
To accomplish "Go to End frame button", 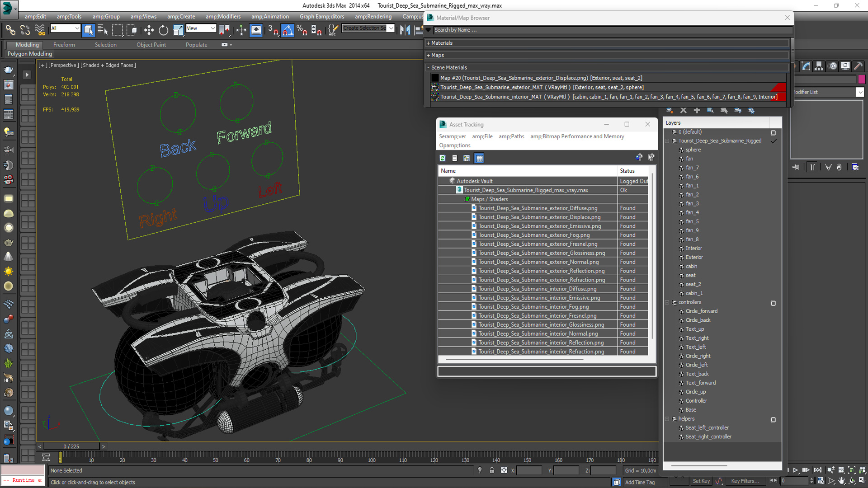I will pyautogui.click(x=817, y=470).
